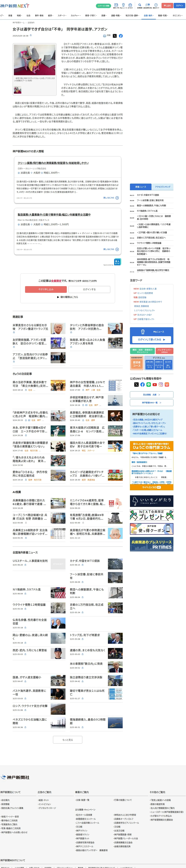The height and width of the screenshot is (868, 186).
Task: Open official Facebook icon in sidebar
Action: point(142,385)
